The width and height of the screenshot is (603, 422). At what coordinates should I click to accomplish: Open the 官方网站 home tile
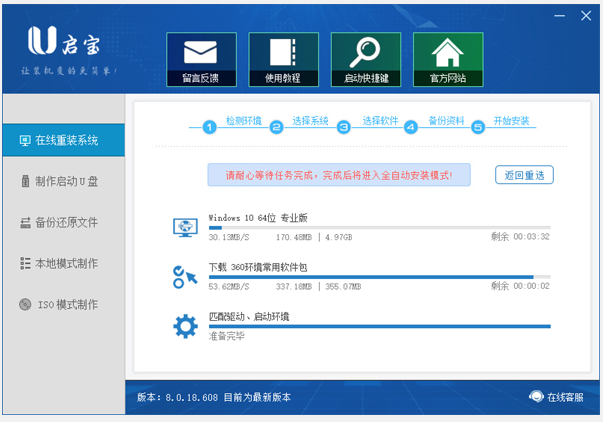coord(448,60)
